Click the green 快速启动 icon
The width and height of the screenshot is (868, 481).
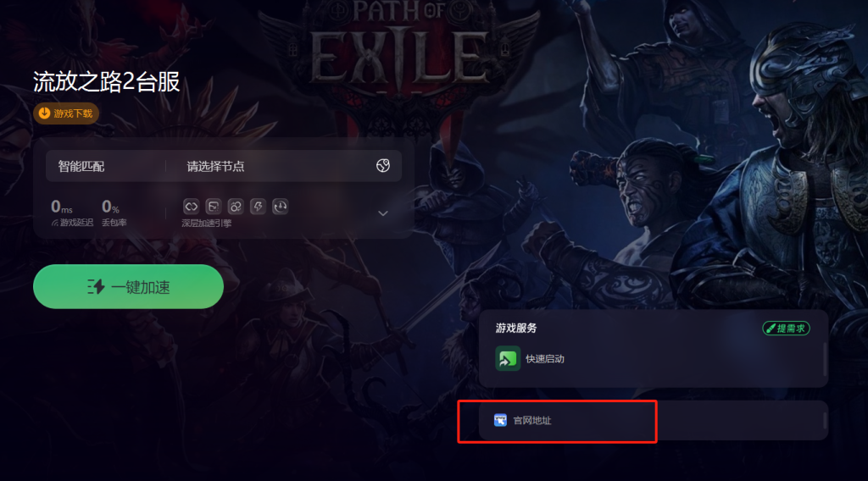[508, 358]
